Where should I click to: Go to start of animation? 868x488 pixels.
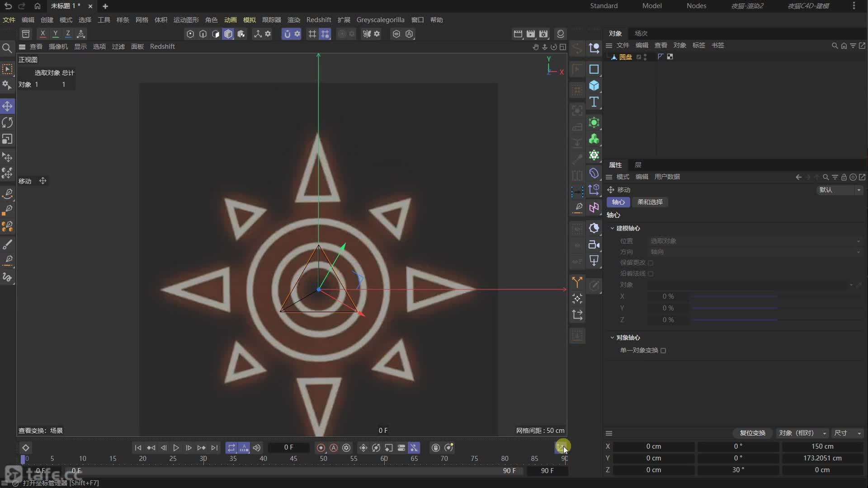click(x=138, y=448)
